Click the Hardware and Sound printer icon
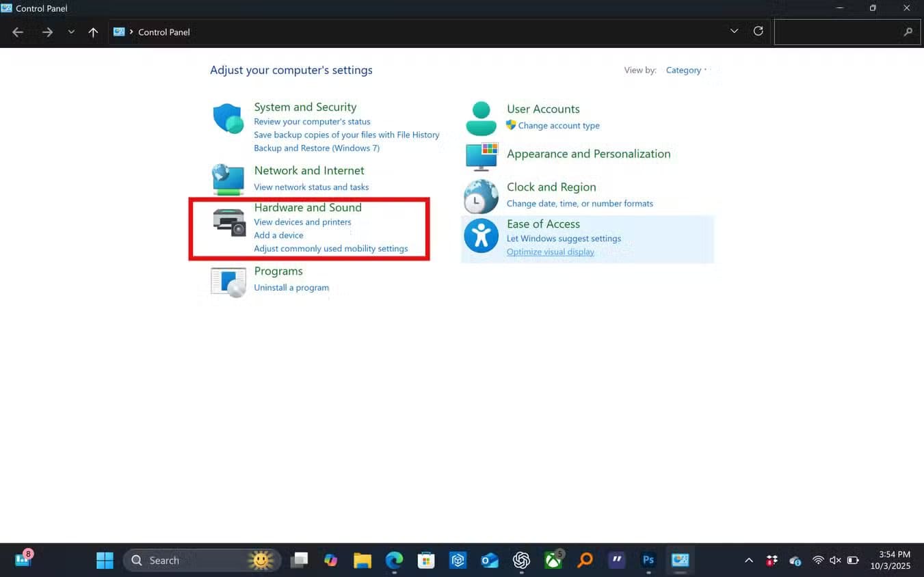924x577 pixels. pos(229,222)
